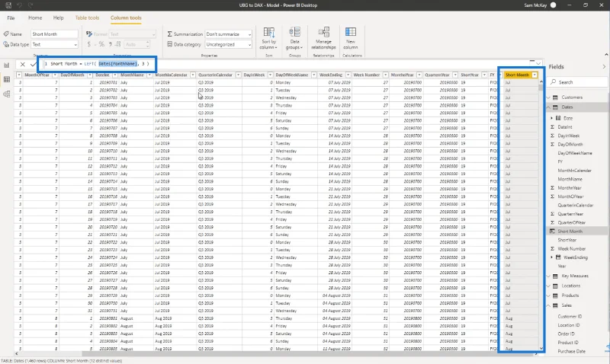
Task: Select the Short Month field in Fields
Action: coord(570,231)
